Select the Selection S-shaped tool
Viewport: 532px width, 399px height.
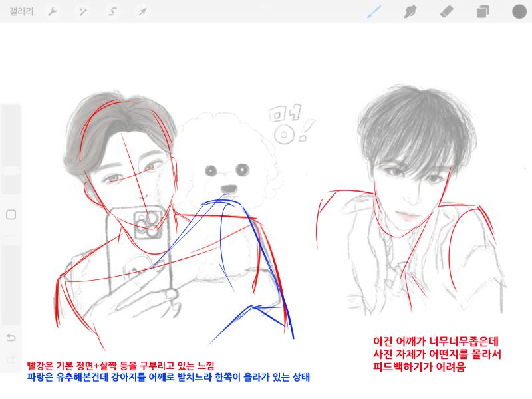[x=112, y=12]
